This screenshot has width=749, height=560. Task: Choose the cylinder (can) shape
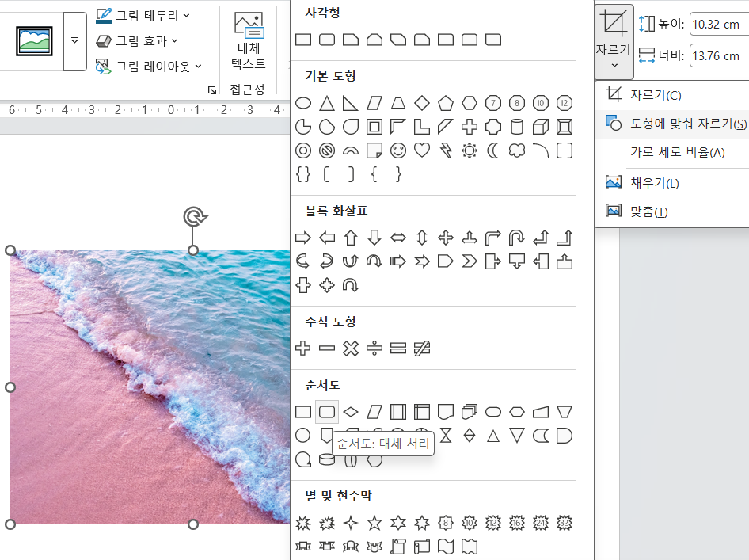coord(517,127)
